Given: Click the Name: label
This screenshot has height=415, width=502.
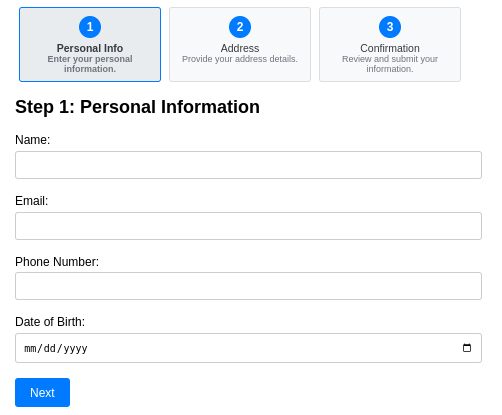Looking at the screenshot, I should tap(33, 140).
